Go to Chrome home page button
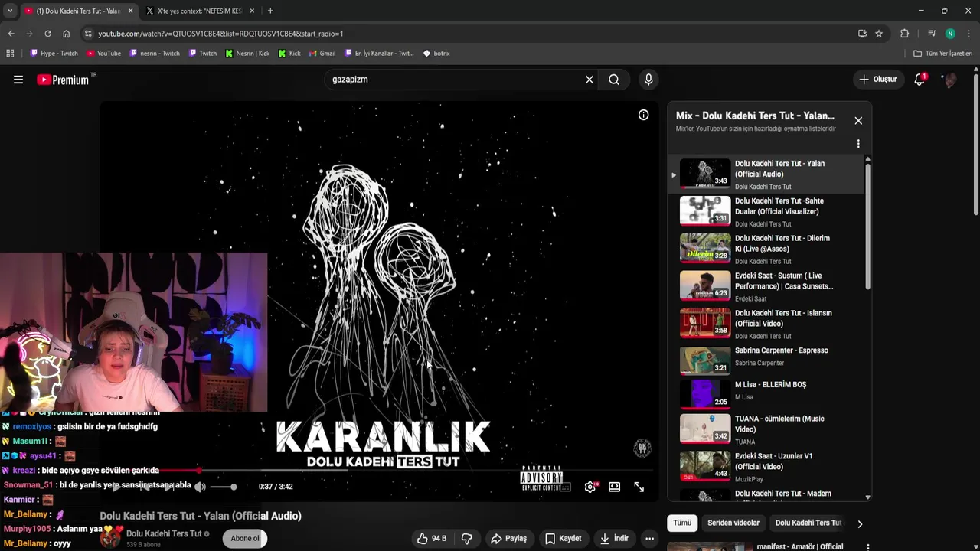 pyautogui.click(x=66, y=34)
